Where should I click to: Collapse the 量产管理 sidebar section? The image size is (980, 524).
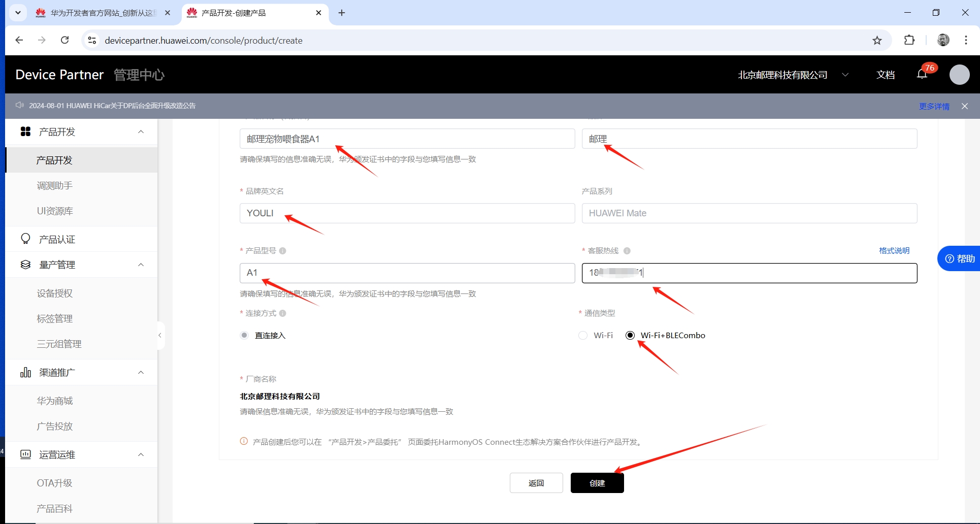click(141, 265)
